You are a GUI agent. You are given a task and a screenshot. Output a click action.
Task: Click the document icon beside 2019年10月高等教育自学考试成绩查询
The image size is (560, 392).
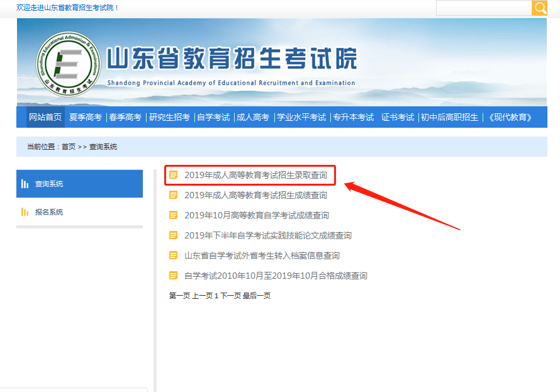pos(174,215)
